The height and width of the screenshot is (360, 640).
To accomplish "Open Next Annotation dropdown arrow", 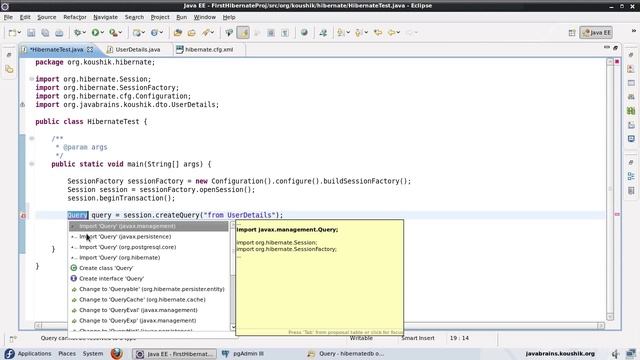I will point(348,33).
